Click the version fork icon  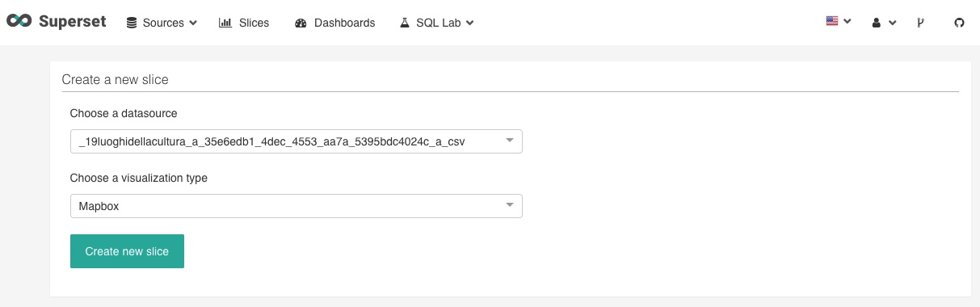[x=920, y=23]
